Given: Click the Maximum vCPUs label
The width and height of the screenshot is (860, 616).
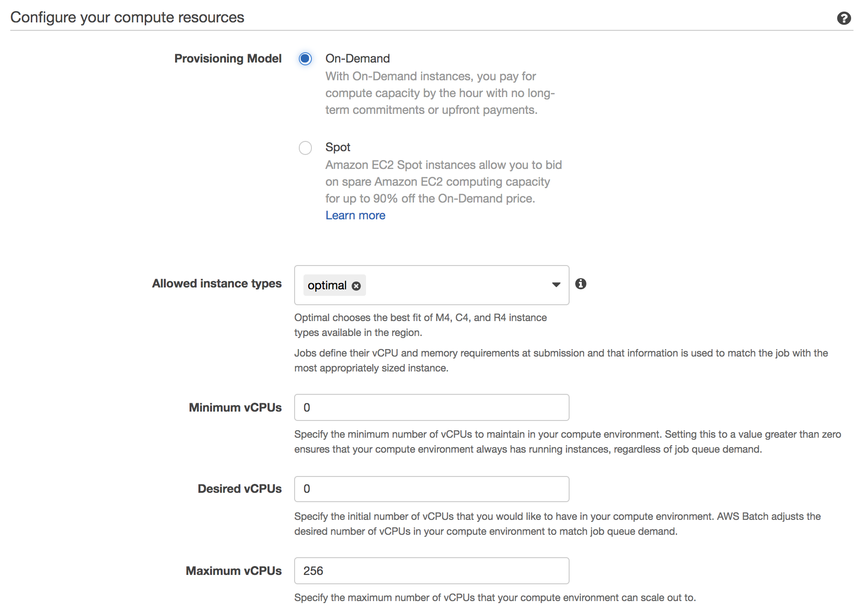Looking at the screenshot, I should point(233,571).
